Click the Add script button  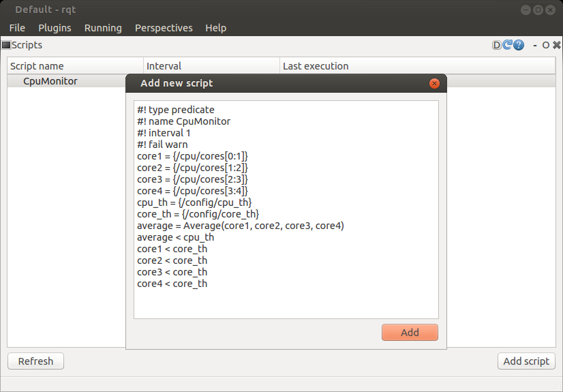click(x=526, y=361)
